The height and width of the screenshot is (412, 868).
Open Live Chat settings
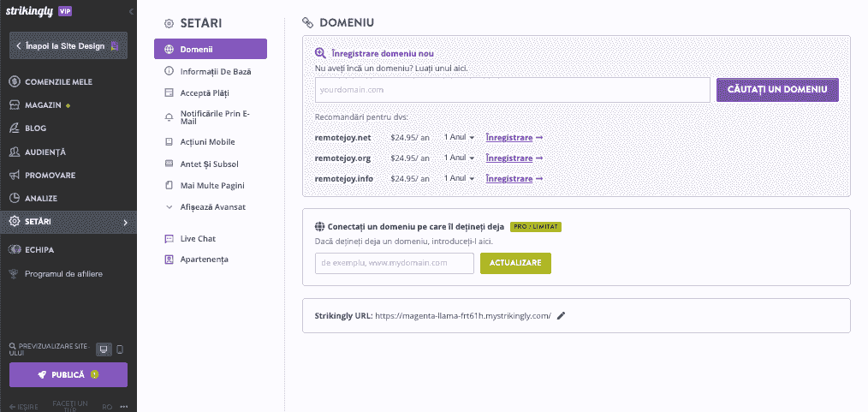tap(198, 239)
